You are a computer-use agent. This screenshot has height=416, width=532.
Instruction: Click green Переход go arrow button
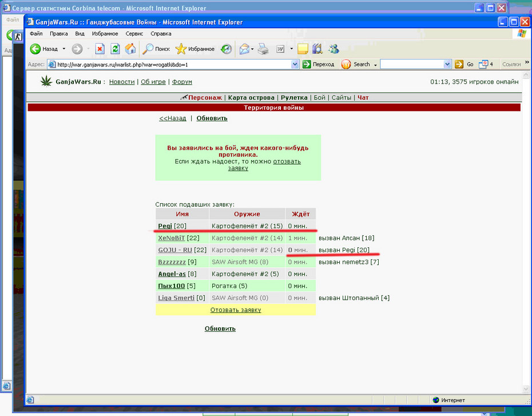pyautogui.click(x=307, y=64)
